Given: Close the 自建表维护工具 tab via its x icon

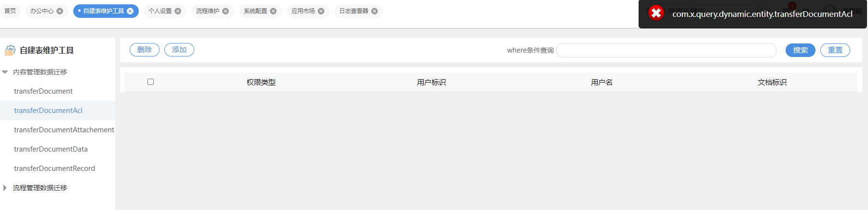Looking at the screenshot, I should [x=130, y=11].
